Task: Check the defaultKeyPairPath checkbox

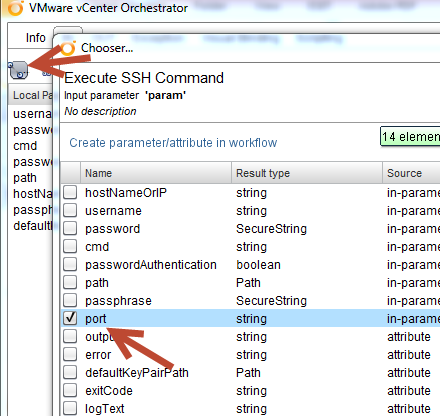Action: tap(70, 373)
